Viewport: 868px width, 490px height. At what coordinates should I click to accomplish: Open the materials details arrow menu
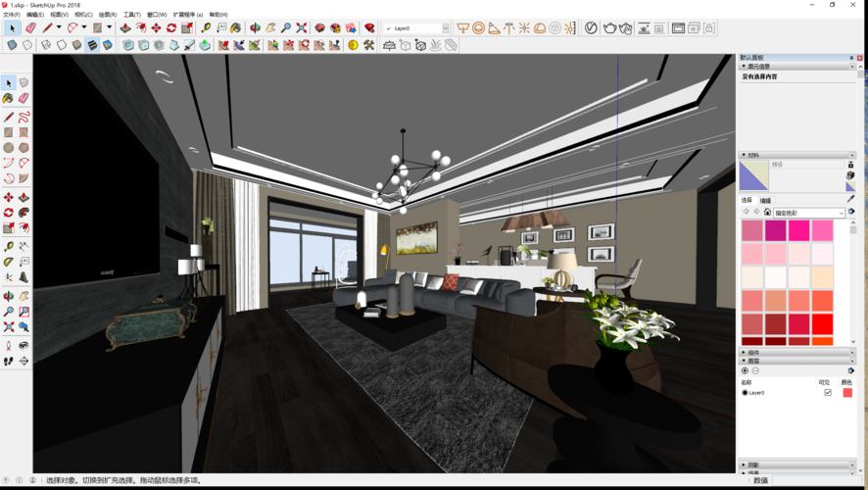click(x=850, y=212)
